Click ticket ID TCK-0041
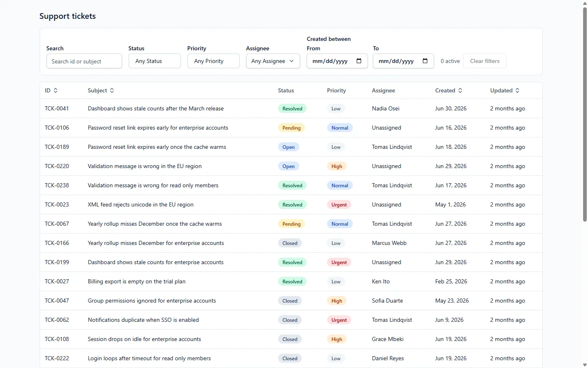Viewport: 588px width, 368px height. [57, 108]
